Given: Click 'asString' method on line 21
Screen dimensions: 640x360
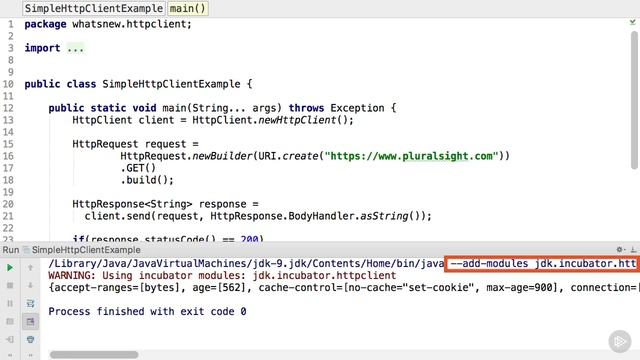Looking at the screenshot, I should 384,216.
